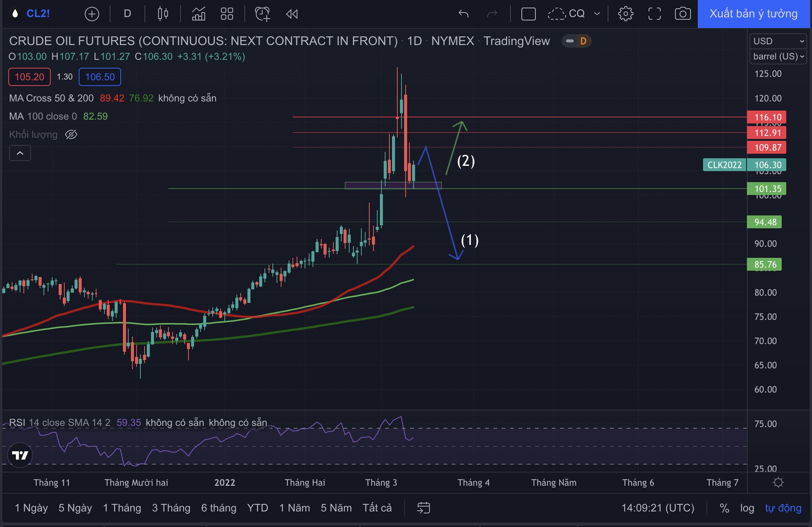This screenshot has width=812, height=527.
Task: Click the red sell price 105.20 button
Action: click(x=30, y=77)
